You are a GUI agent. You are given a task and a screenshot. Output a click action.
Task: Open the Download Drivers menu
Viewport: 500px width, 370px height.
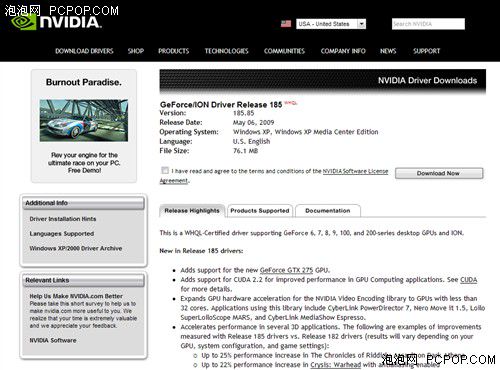point(84,51)
